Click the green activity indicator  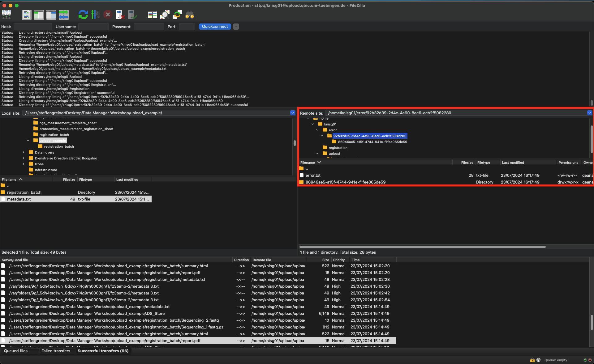[x=585, y=360]
